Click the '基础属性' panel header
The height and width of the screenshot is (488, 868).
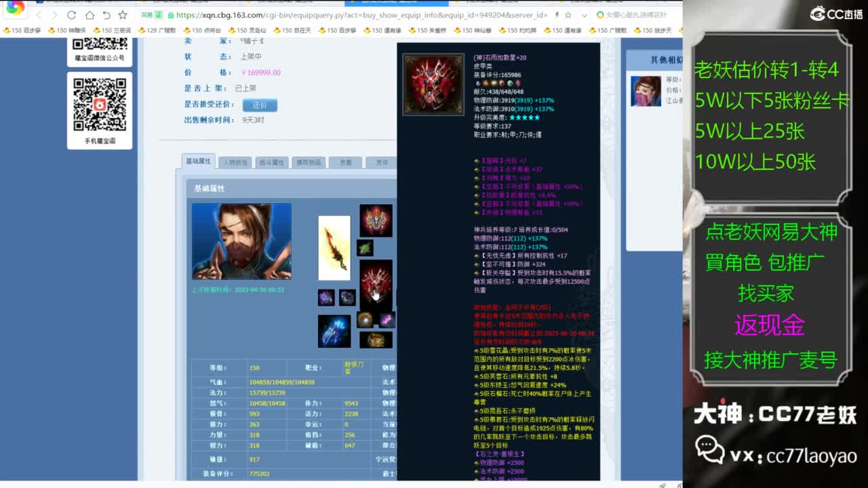click(210, 188)
